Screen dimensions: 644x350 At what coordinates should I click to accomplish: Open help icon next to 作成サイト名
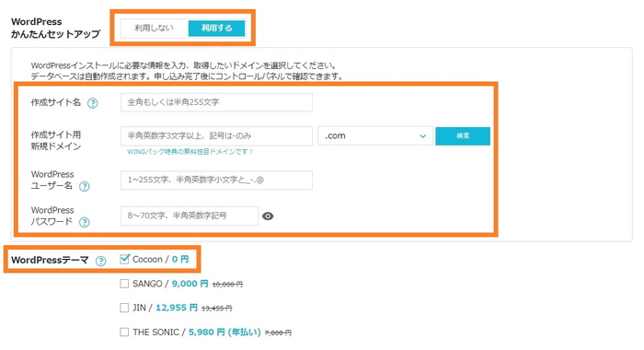coord(93,103)
